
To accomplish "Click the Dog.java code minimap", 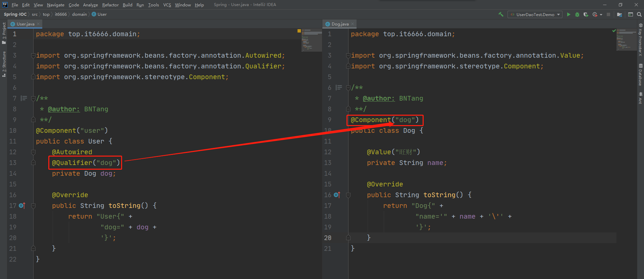I will (627, 40).
